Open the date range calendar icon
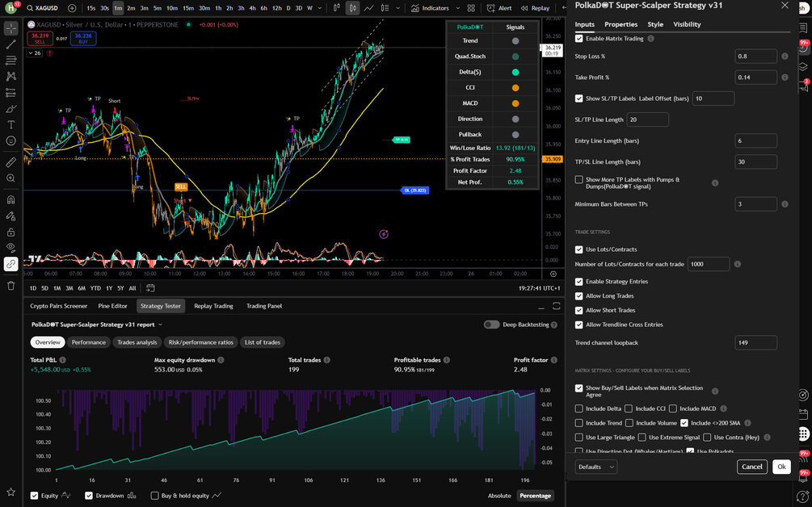Viewport: 812px width, 507px height. coord(150,288)
